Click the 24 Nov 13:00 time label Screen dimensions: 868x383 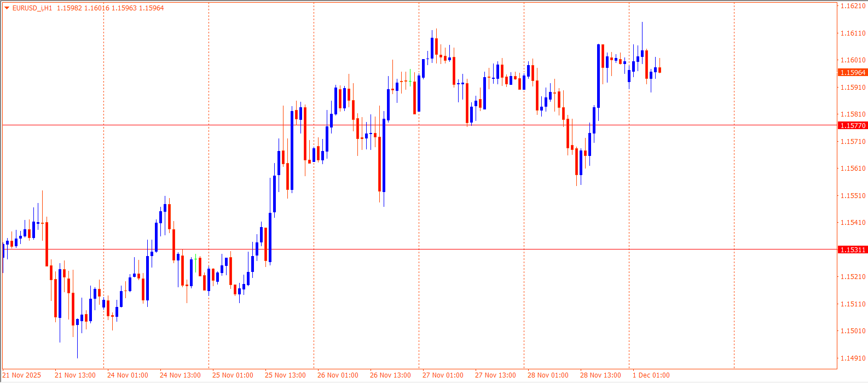point(180,375)
